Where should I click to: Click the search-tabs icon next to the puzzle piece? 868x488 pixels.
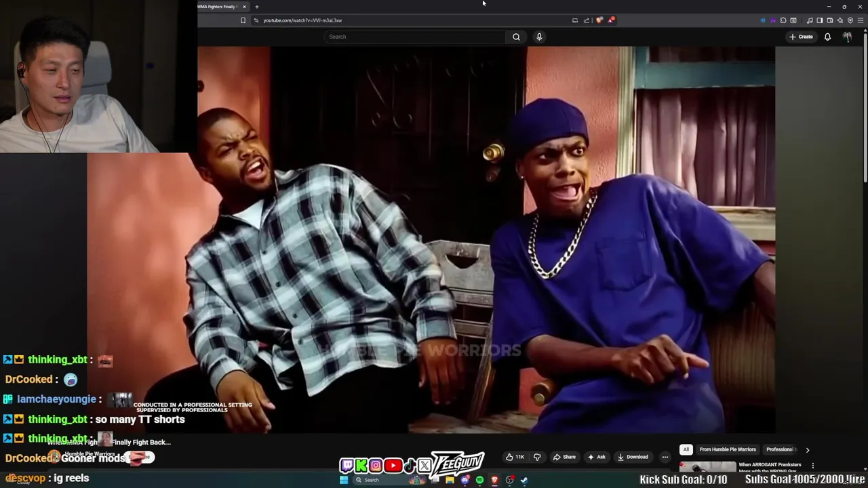793,20
